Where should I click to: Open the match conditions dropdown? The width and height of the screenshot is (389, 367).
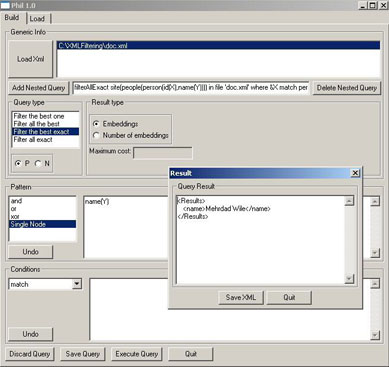pos(77,284)
